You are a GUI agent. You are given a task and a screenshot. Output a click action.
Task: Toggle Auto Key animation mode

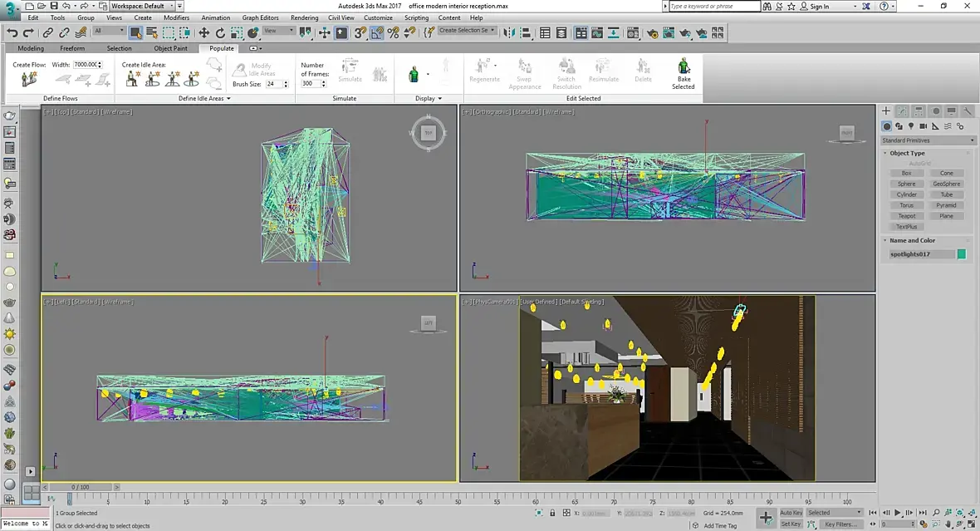791,513
